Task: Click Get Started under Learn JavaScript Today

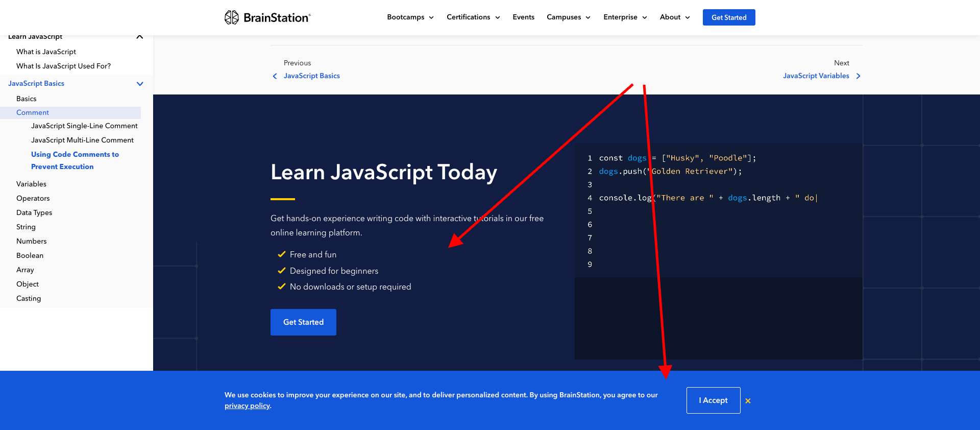Action: click(x=303, y=322)
